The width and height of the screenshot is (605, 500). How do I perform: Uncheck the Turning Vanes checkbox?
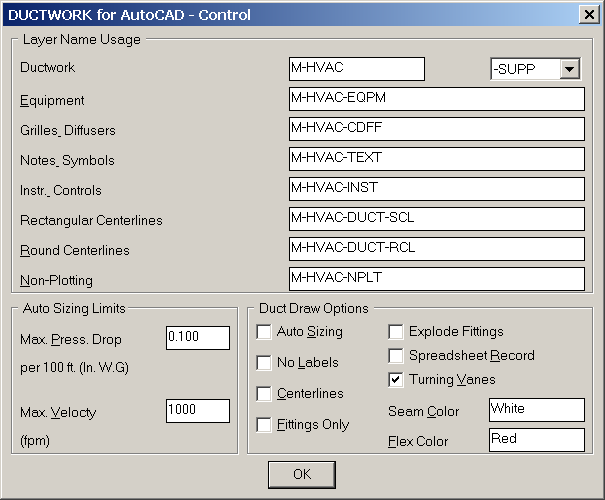[396, 380]
